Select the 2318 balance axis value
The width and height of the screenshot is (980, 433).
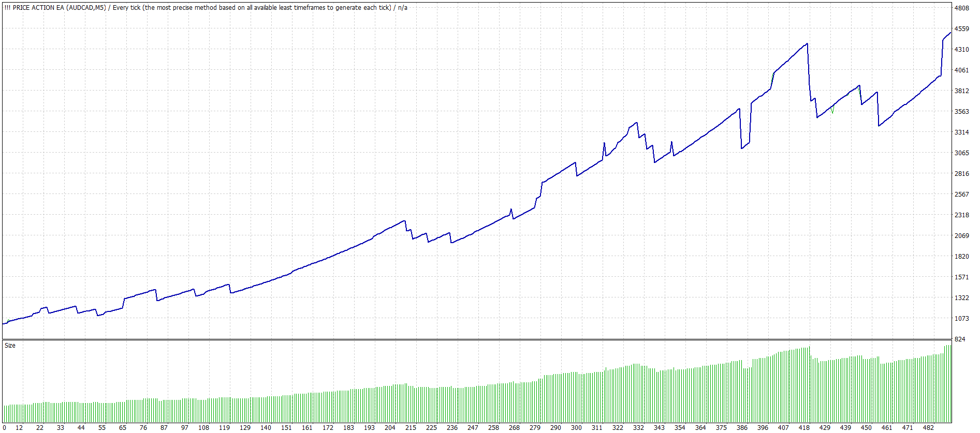pyautogui.click(x=962, y=215)
